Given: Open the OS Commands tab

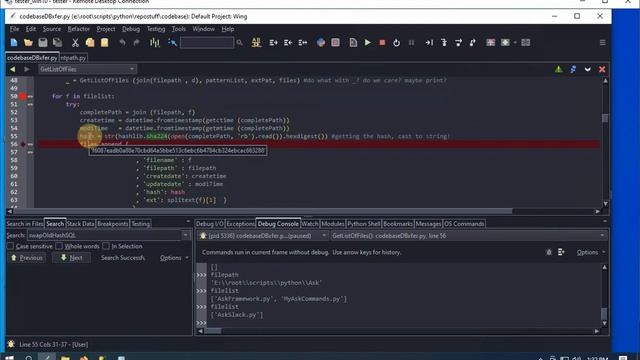Looking at the screenshot, I should point(464,224).
